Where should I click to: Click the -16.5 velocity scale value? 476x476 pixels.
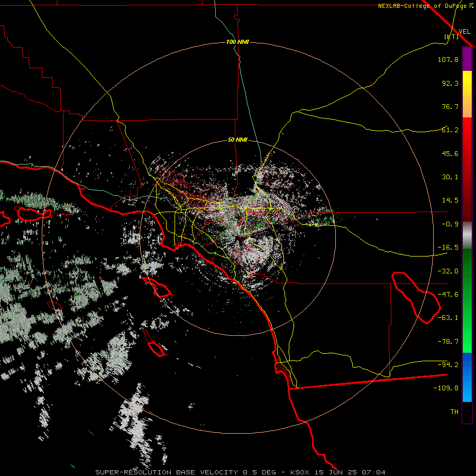pos(448,248)
